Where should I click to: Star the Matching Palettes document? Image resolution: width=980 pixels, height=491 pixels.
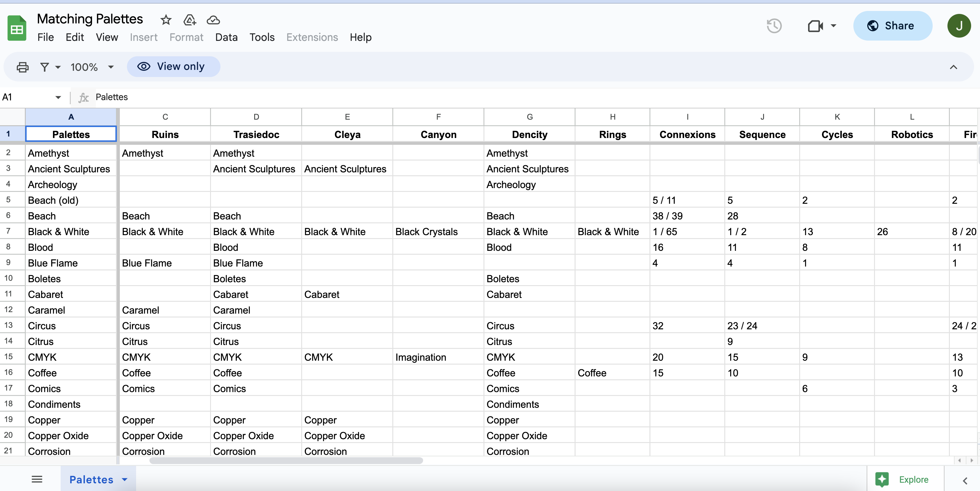(x=166, y=20)
